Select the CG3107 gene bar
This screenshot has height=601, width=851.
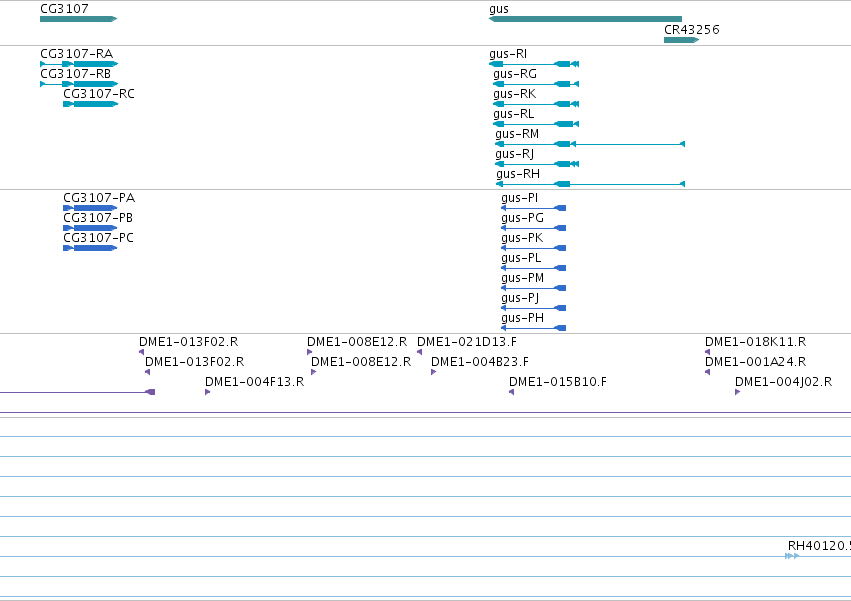(x=78, y=19)
